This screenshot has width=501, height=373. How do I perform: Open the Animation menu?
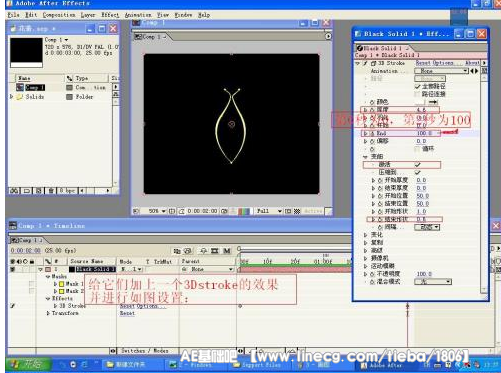click(138, 15)
